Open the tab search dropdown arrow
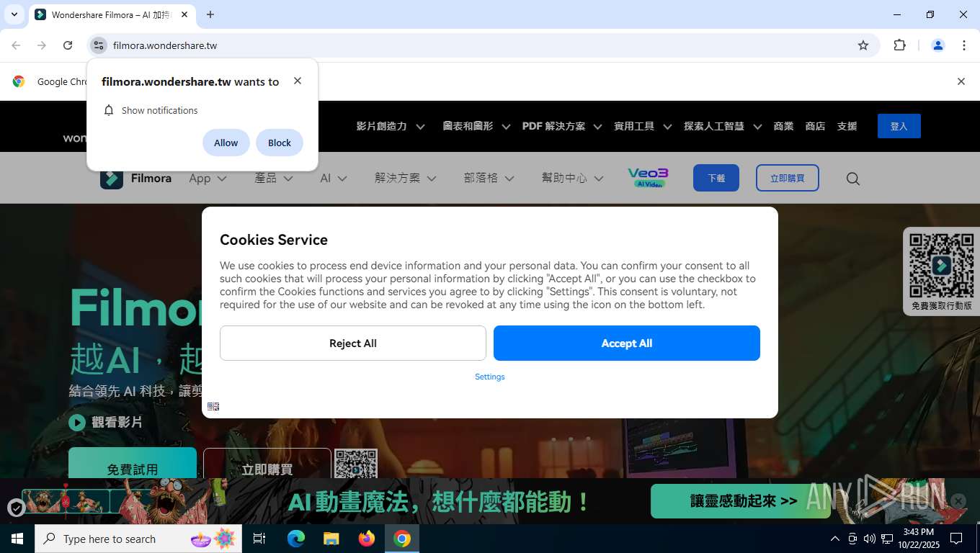This screenshot has height=553, width=980. pos(14,14)
